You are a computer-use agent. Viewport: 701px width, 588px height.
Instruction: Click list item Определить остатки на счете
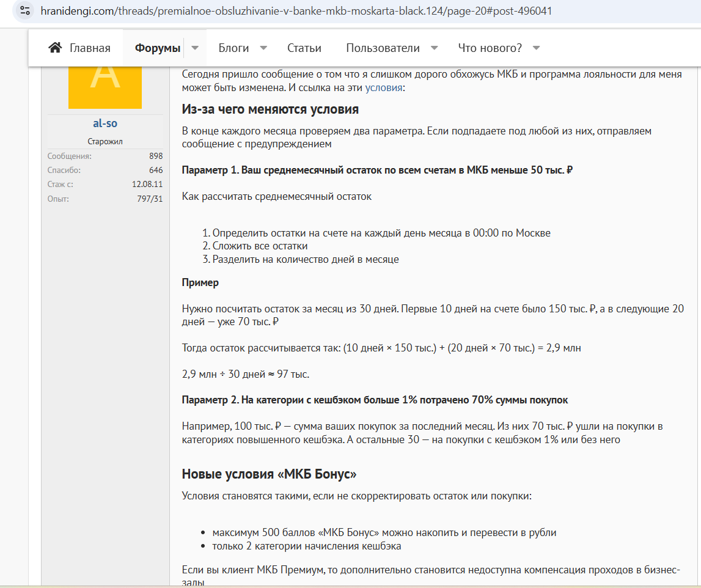(381, 233)
